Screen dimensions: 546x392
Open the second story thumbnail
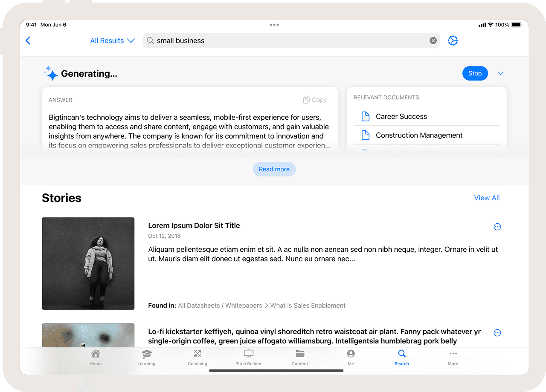point(88,335)
